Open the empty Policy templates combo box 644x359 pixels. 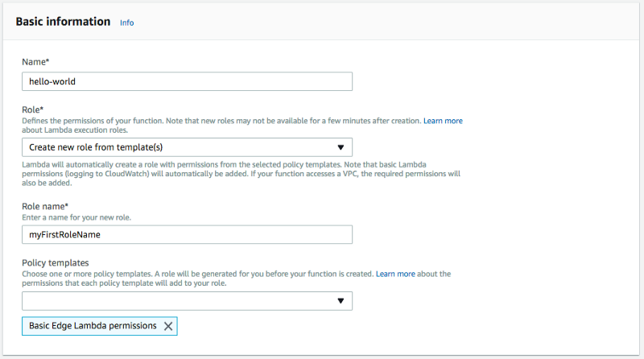coord(177,301)
